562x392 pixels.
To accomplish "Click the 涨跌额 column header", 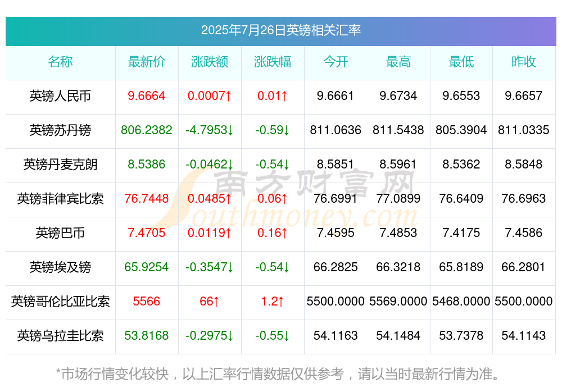I will pyautogui.click(x=210, y=62).
